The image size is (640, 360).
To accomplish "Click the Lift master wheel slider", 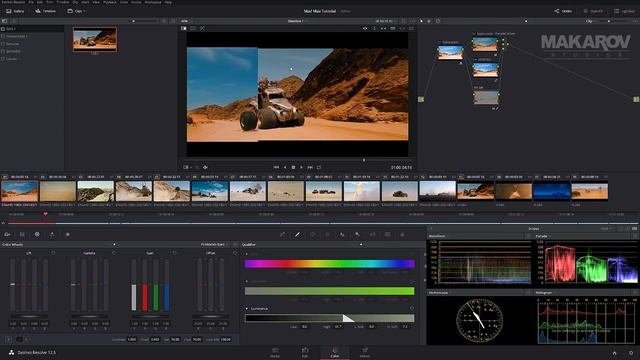I will (29, 316).
